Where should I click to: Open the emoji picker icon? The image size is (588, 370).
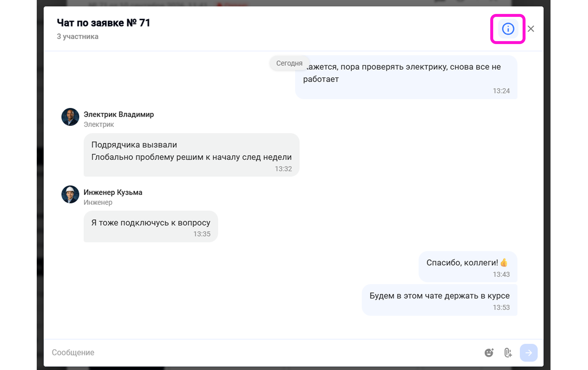pyautogui.click(x=489, y=353)
